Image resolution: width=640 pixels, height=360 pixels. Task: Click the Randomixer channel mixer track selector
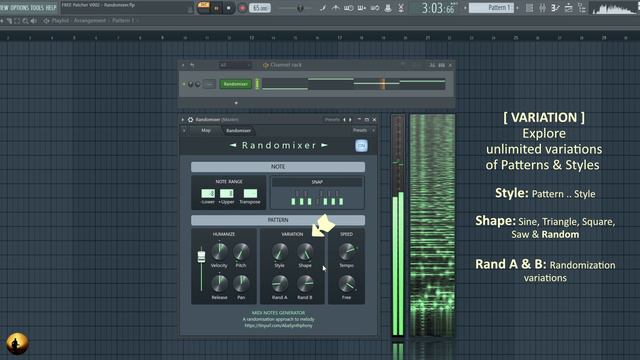(209, 84)
